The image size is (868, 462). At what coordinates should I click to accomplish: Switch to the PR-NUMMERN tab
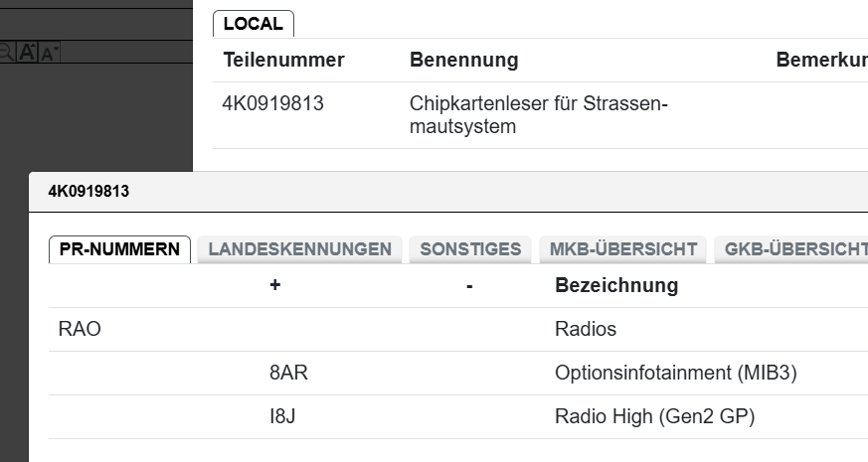coord(120,249)
